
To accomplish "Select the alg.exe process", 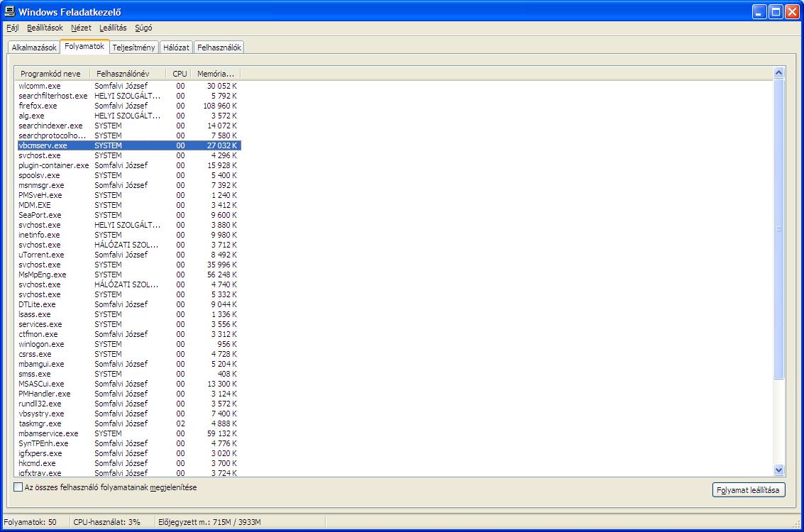I will 128,116.
